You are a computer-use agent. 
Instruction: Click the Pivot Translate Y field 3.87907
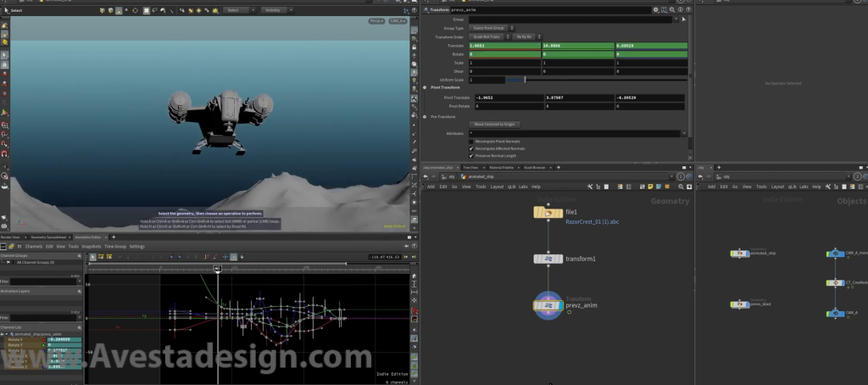pos(578,98)
